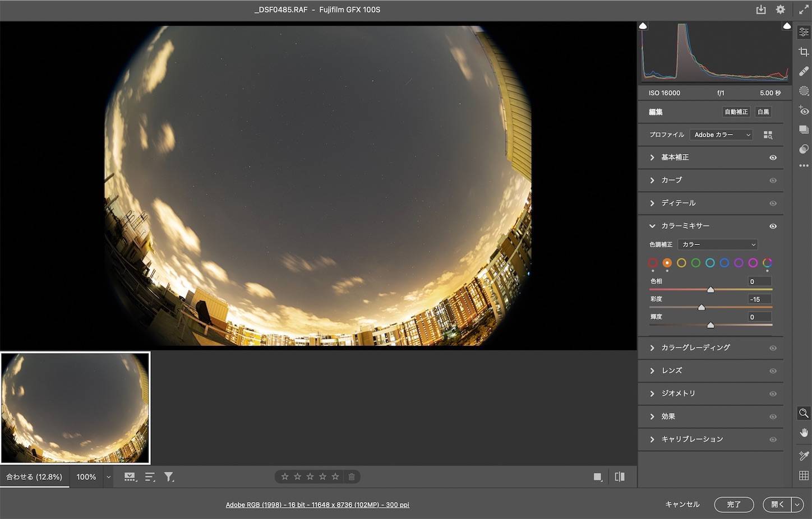
Task: Select the Healing brush tool
Action: coord(804,72)
